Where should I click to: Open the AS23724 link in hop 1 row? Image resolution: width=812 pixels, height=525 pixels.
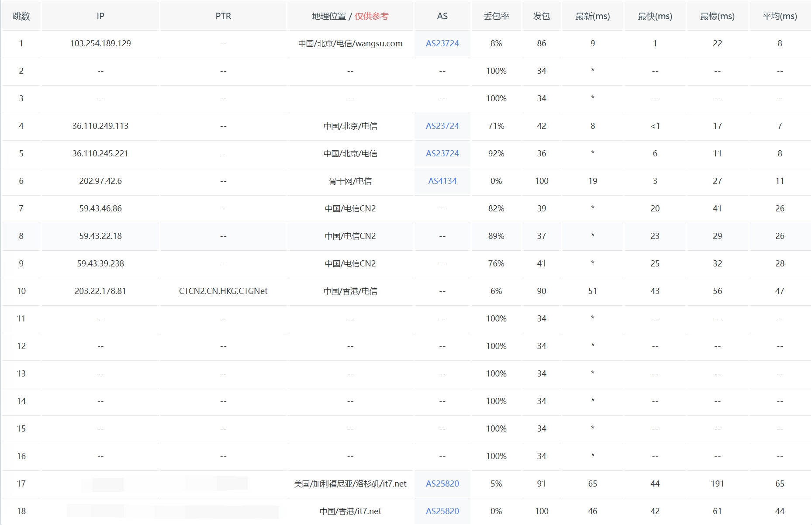(442, 43)
